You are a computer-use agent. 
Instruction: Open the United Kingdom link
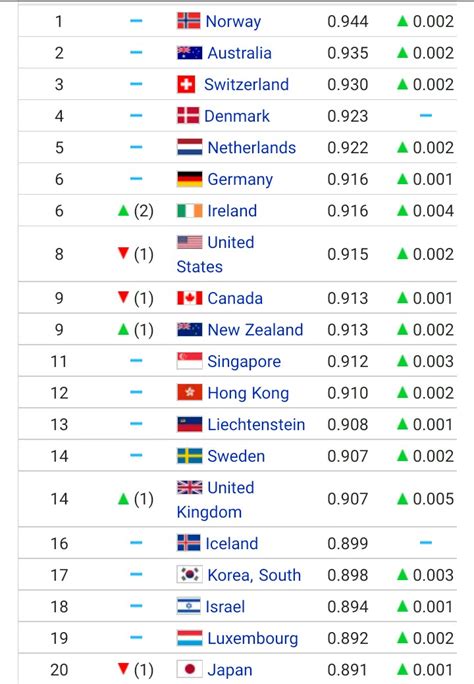click(x=215, y=499)
